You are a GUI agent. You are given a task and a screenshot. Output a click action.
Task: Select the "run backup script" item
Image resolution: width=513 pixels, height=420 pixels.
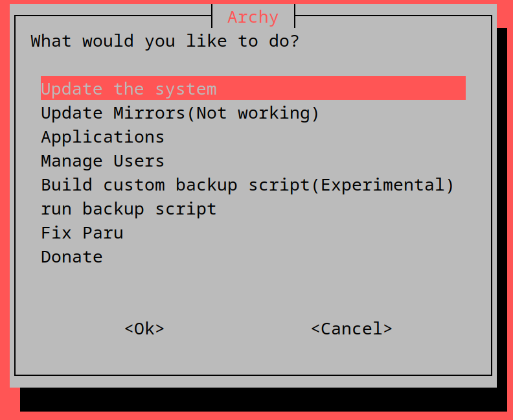click(128, 209)
